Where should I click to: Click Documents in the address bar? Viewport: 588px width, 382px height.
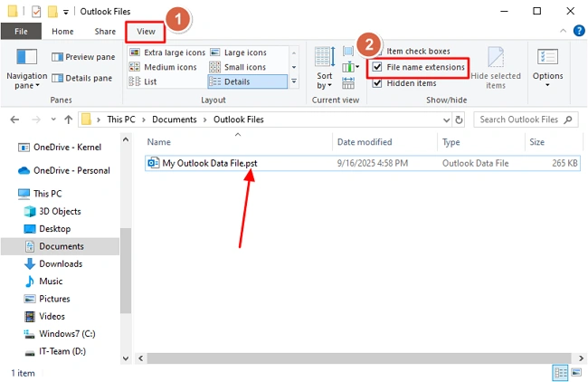point(175,119)
